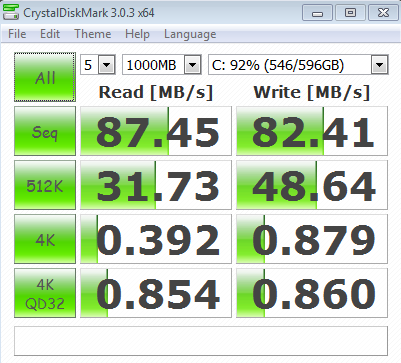Open the test count dropdown showing 5
Viewport: 401px width, 363px height.
[x=98, y=65]
